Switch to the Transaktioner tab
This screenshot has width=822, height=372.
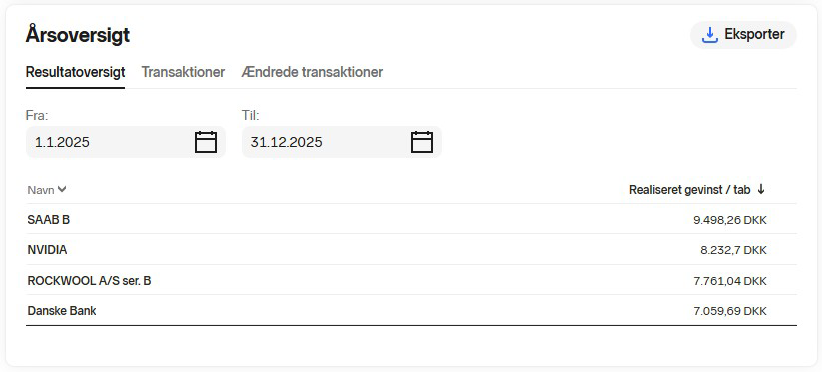point(183,72)
